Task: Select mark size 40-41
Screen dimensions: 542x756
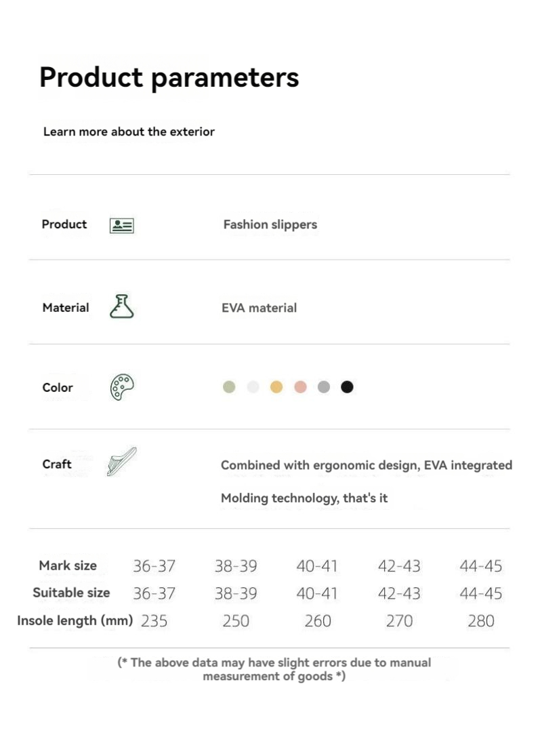Action: 317,566
